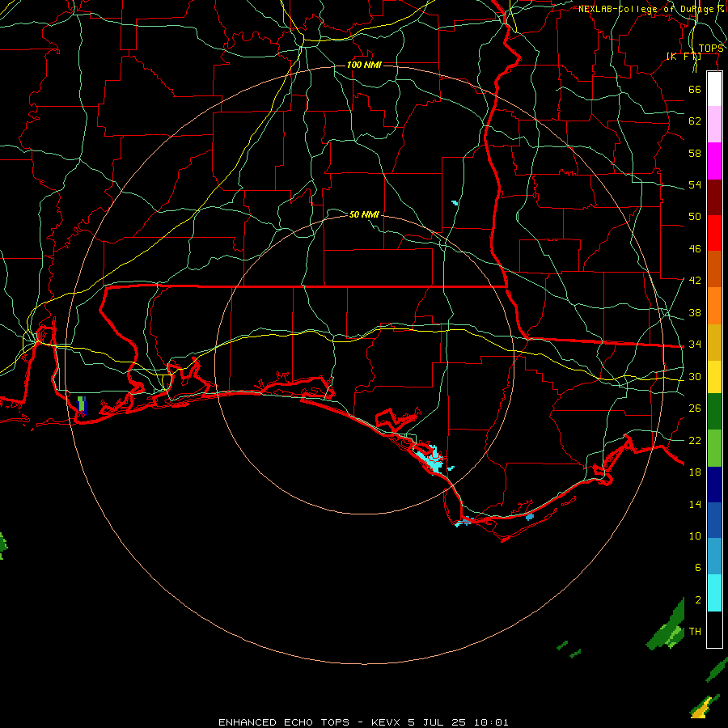This screenshot has width=728, height=728.
Task: Pick the bright red legend swatch
Action: coord(714,233)
